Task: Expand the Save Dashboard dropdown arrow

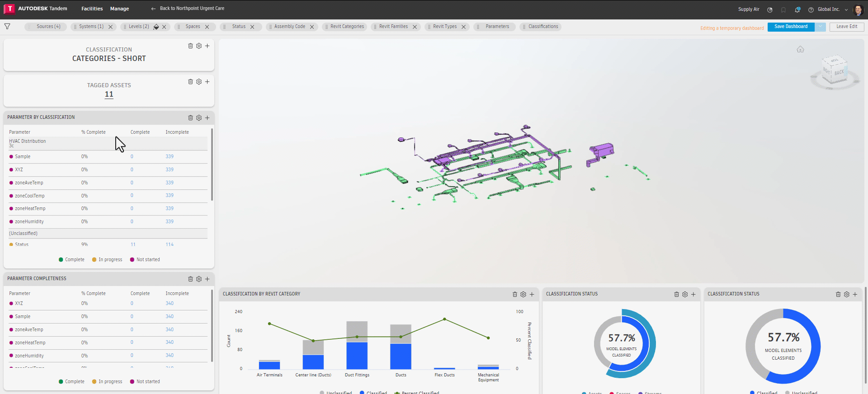Action: [x=820, y=27]
